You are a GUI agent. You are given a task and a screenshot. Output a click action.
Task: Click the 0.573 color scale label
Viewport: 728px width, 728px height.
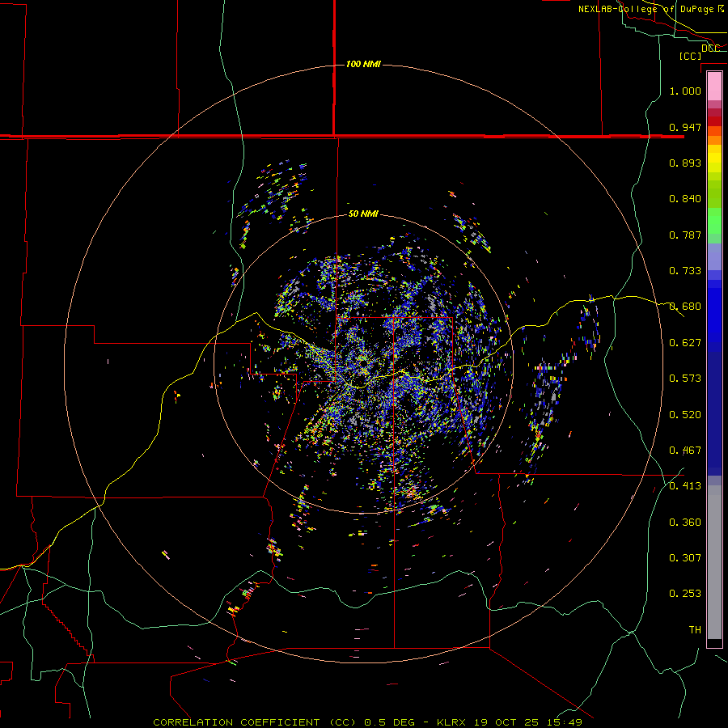point(685,379)
